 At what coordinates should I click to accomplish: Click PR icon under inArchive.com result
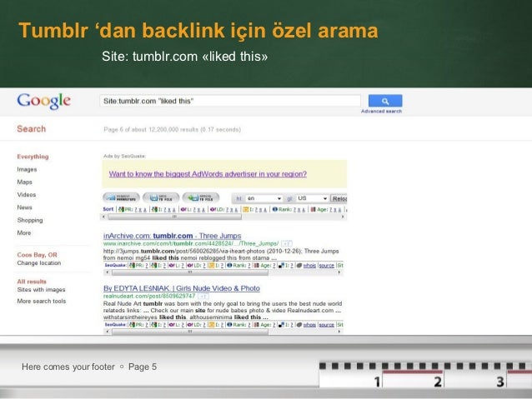tap(133, 266)
